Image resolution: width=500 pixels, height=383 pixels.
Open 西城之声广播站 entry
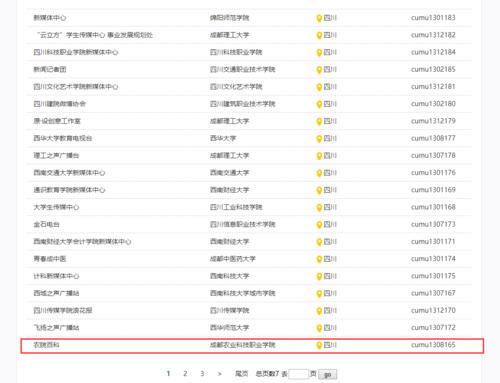click(x=56, y=293)
